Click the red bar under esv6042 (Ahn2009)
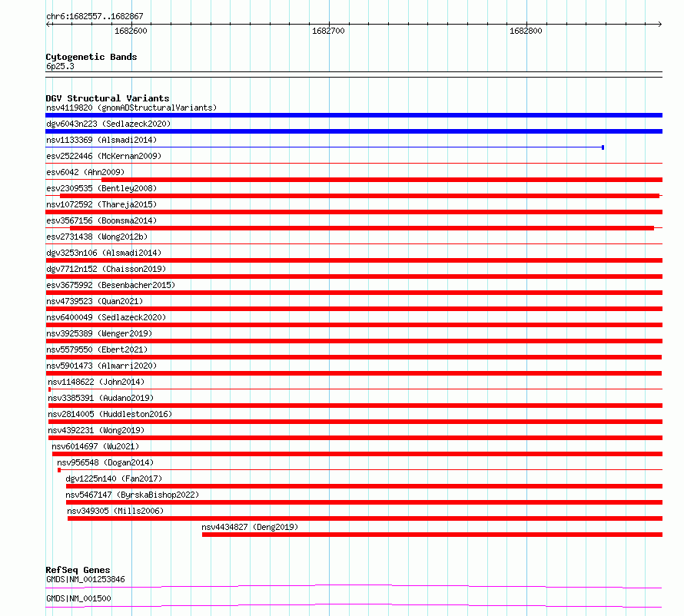The height and width of the screenshot is (616, 684). [382, 180]
